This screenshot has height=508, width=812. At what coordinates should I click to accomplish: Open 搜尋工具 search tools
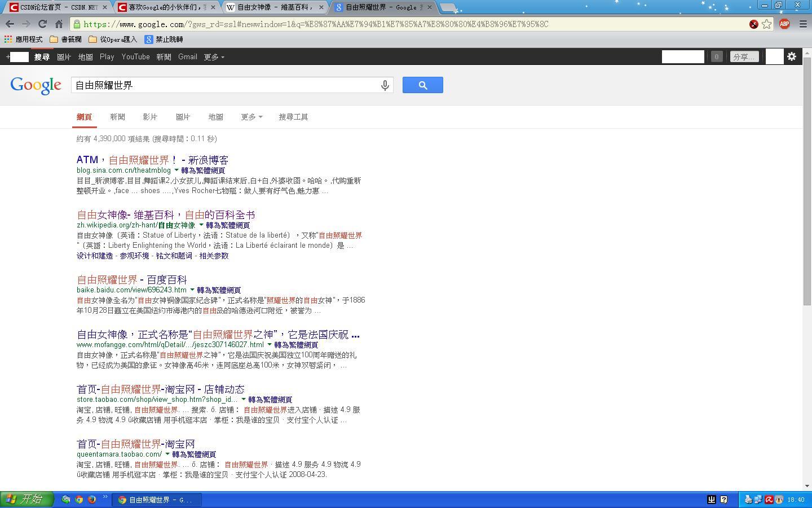293,117
